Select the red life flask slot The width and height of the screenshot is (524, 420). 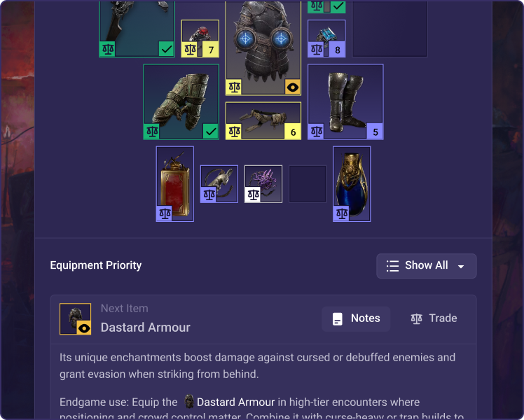click(x=174, y=184)
